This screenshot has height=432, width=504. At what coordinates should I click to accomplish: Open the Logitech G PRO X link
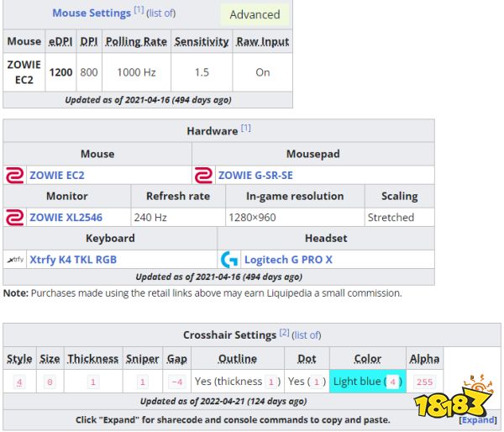pos(288,260)
